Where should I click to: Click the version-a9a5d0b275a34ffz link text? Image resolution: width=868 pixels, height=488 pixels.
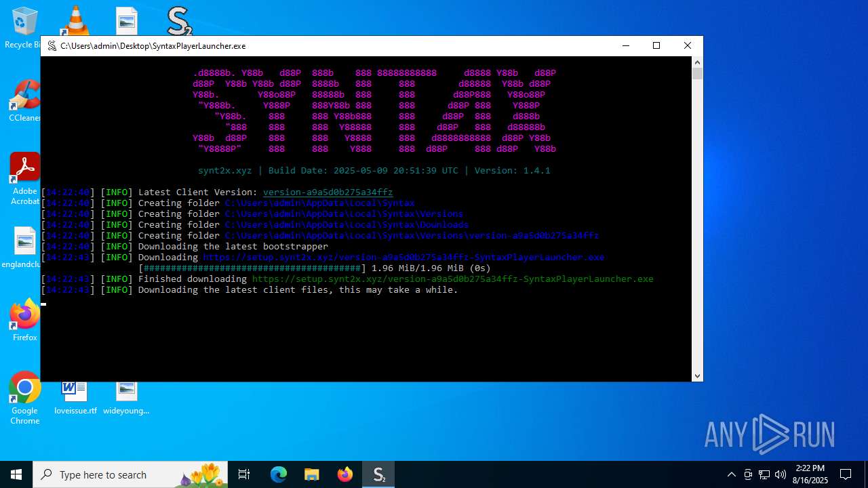[x=328, y=192]
